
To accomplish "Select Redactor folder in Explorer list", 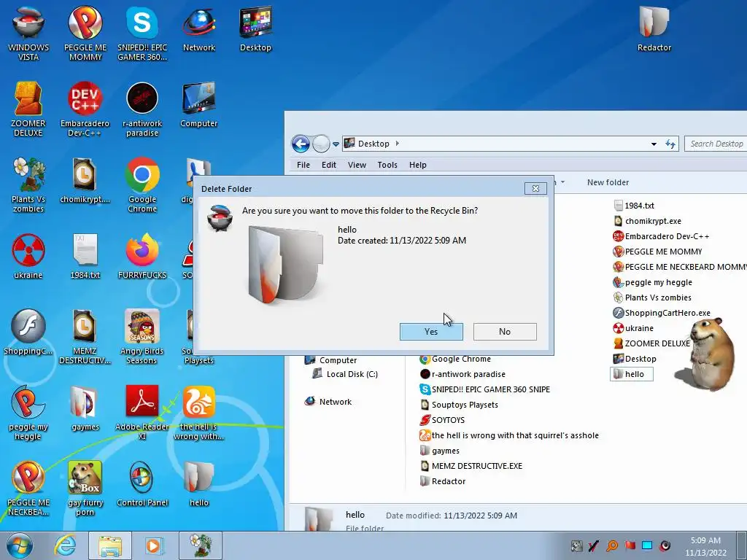I will coord(443,481).
